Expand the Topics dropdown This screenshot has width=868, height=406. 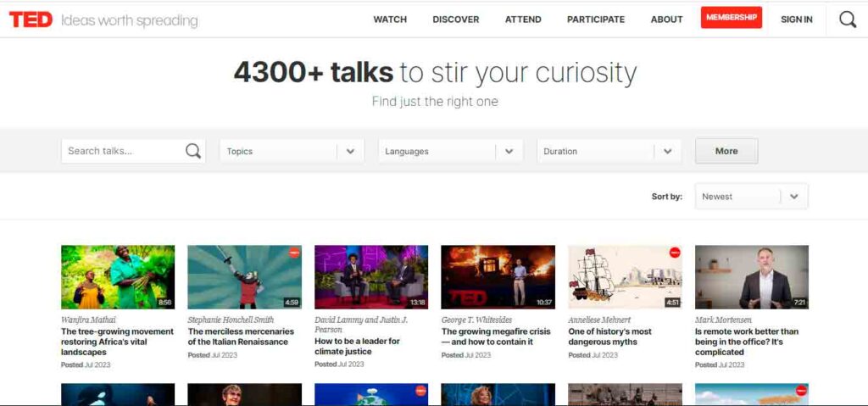pyautogui.click(x=292, y=152)
